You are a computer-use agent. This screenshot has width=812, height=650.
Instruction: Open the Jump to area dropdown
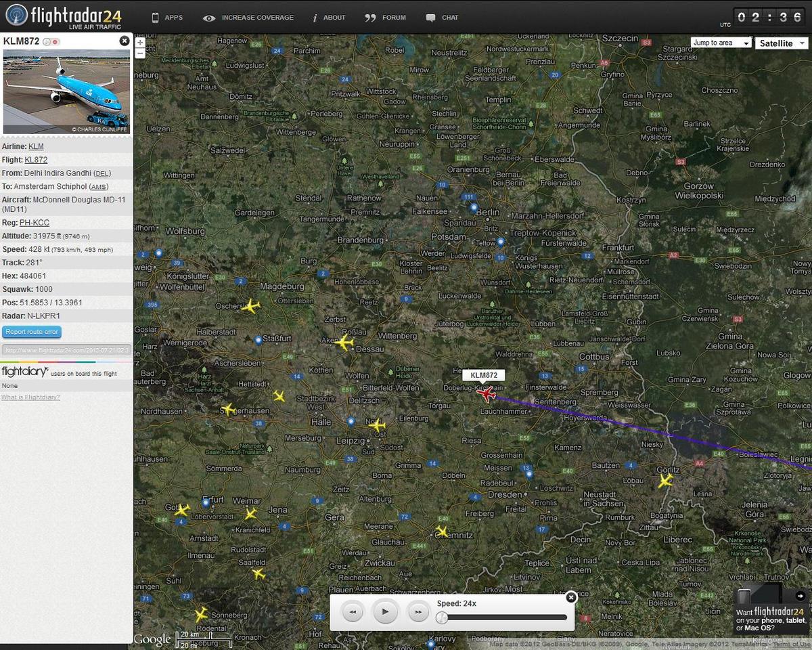[x=721, y=43]
